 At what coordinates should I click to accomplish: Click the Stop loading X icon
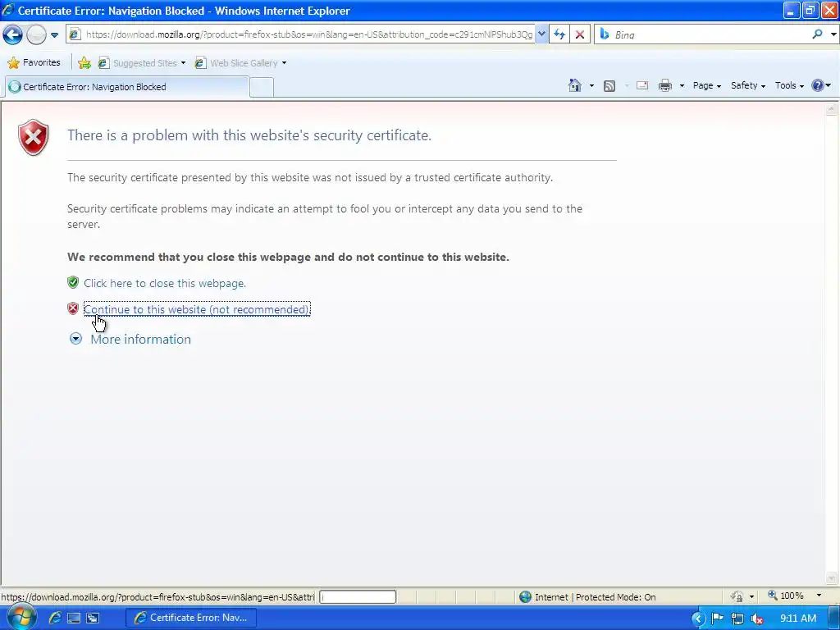[580, 34]
